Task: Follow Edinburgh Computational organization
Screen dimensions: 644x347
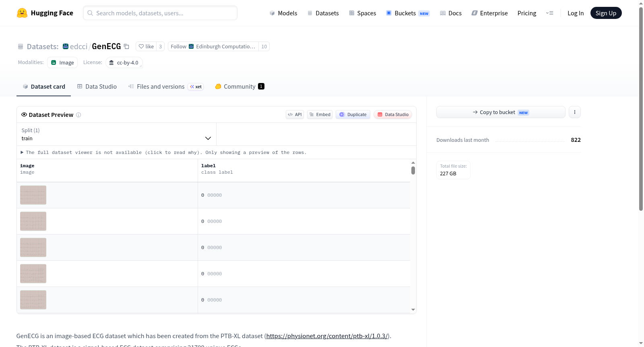Action: [213, 46]
